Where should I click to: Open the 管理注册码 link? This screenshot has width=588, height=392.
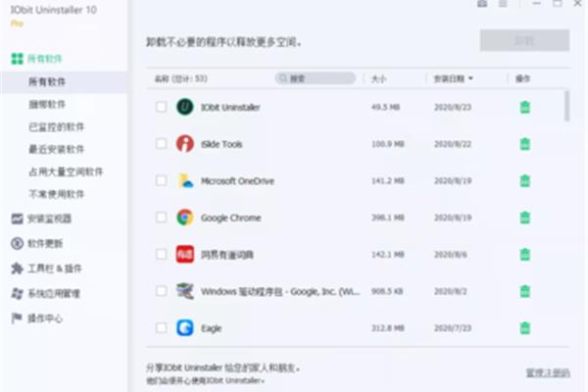tap(548, 372)
